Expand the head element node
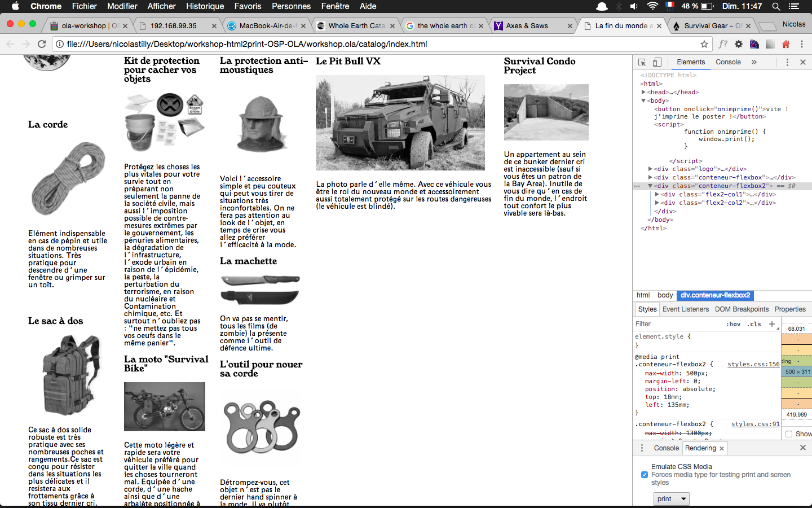The height and width of the screenshot is (508, 812). point(643,92)
